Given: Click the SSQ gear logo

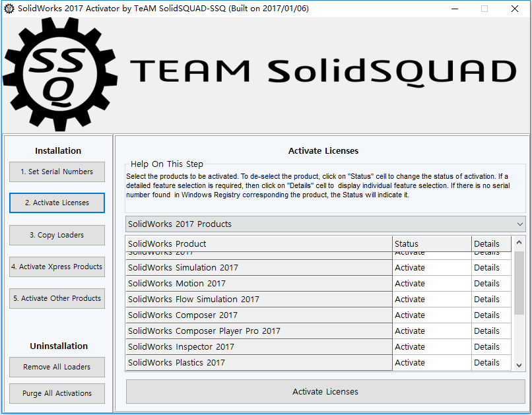Looking at the screenshot, I should tap(60, 75).
